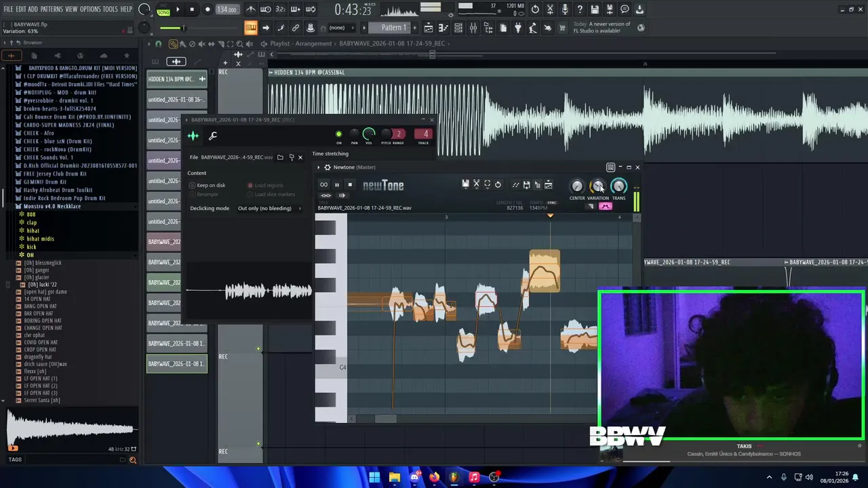Click Newtone save floppy icon
The width and height of the screenshot is (868, 488).
465,184
